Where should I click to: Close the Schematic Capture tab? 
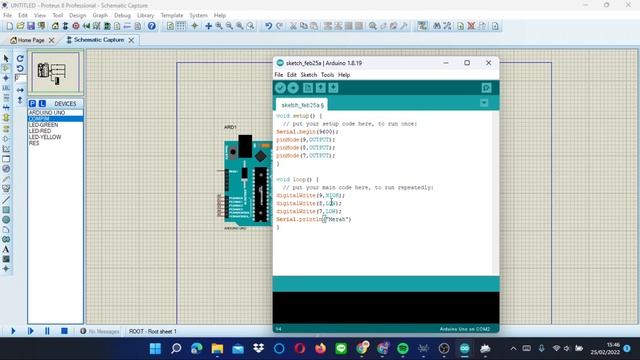[x=131, y=40]
